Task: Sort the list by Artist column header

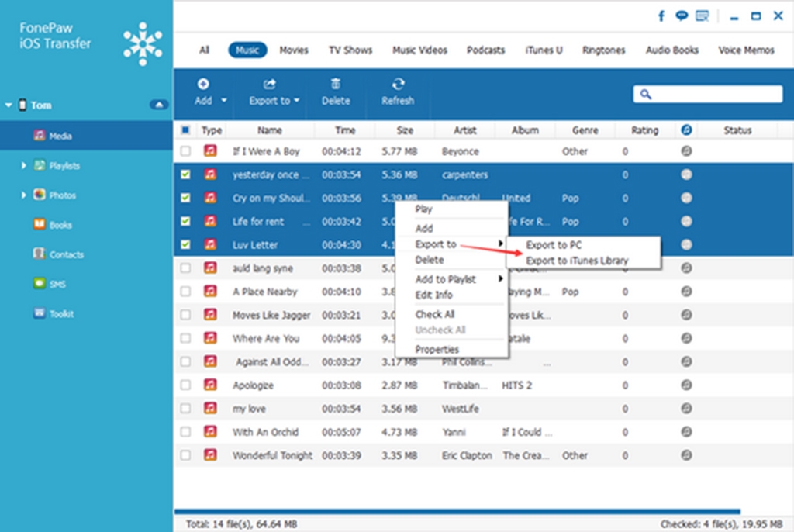Action: 464,130
